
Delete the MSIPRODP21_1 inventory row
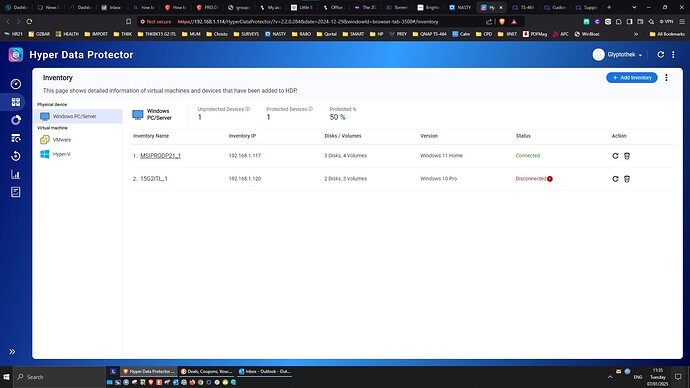click(627, 156)
